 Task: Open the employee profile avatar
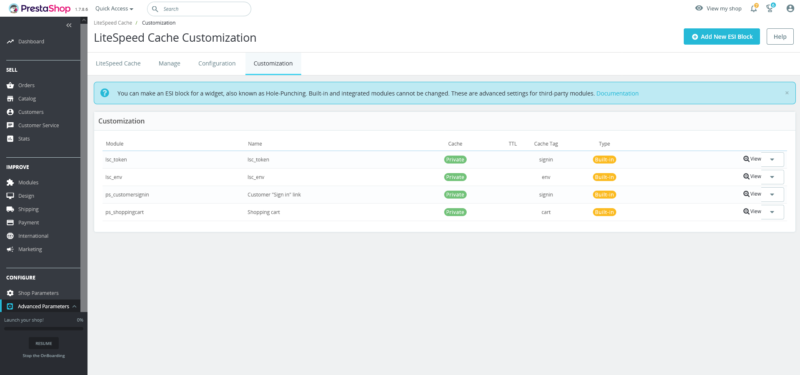click(790, 9)
